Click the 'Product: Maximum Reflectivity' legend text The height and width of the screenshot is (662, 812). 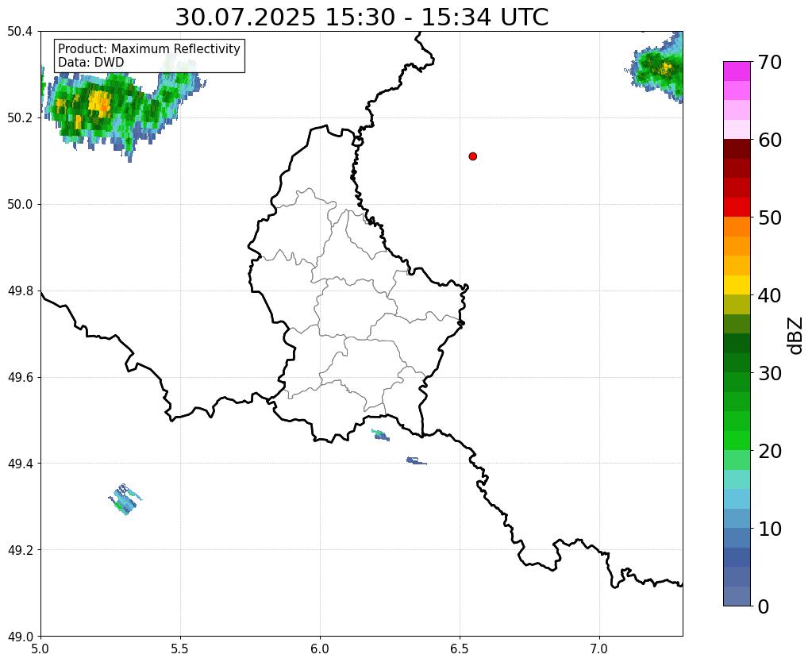[149, 48]
